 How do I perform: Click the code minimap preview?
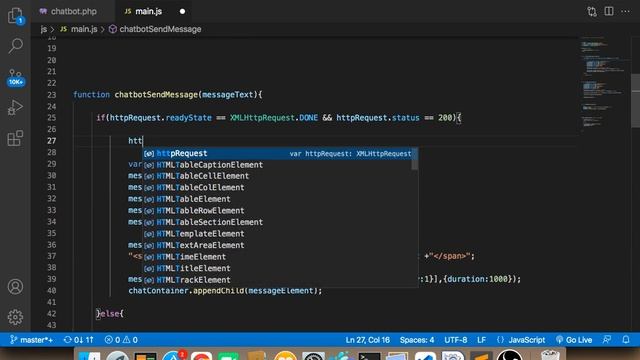click(604, 84)
